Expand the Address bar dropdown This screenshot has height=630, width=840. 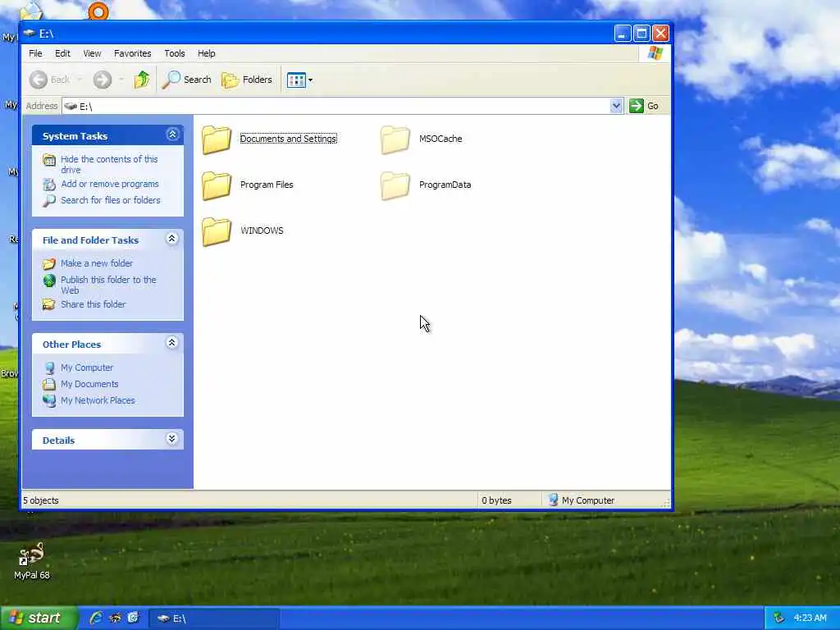pyautogui.click(x=616, y=106)
